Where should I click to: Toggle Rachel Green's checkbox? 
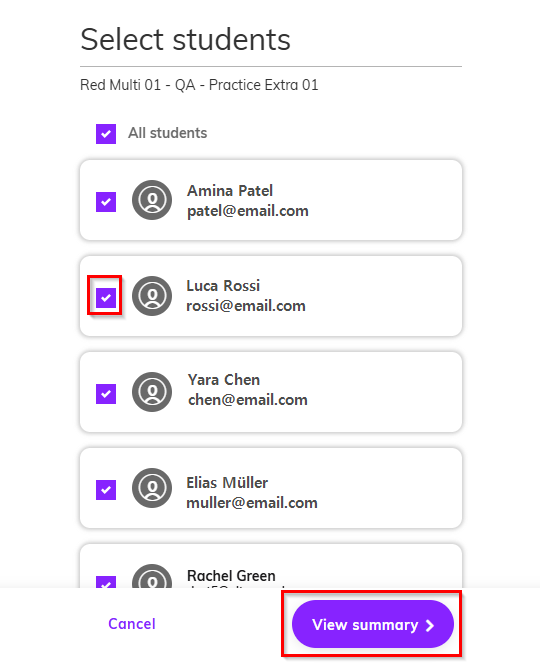[x=106, y=582]
